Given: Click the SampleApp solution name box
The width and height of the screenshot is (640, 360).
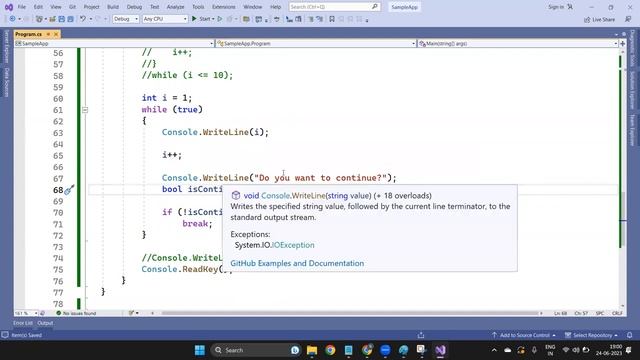Looking at the screenshot, I should [404, 7].
